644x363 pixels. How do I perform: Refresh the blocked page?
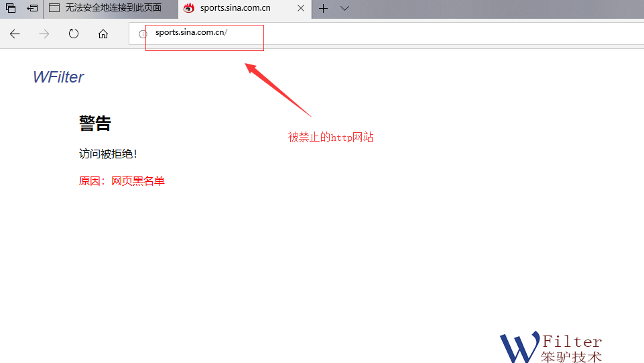point(74,34)
